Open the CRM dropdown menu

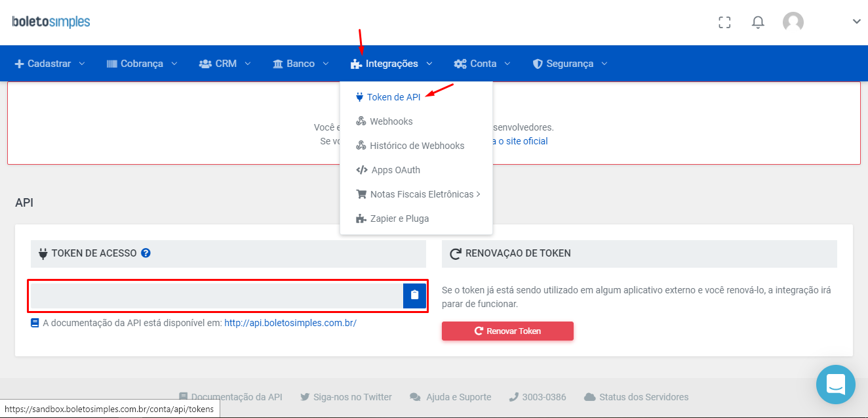pos(225,64)
